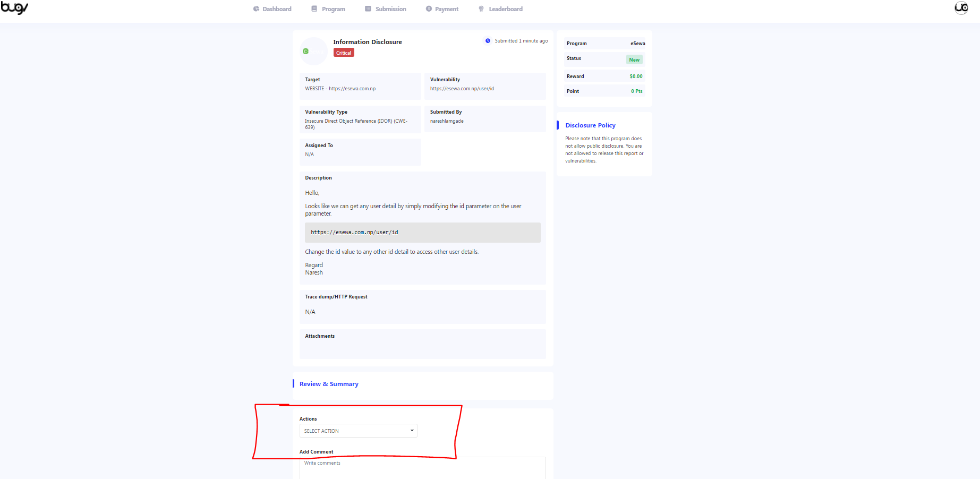The image size is (980, 479).
Task: Click the bugv logo
Action: pos(14,8)
